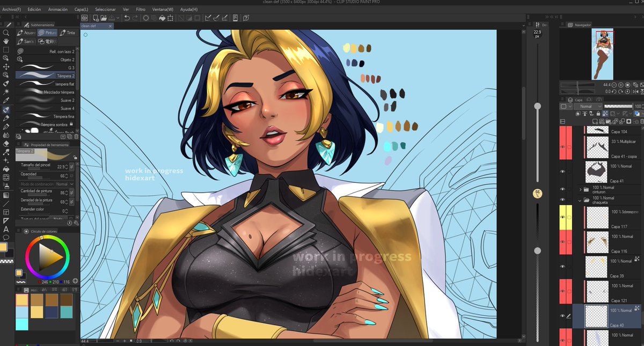Select the G 3 brush
This screenshot has width=644, height=346.
pos(46,68)
